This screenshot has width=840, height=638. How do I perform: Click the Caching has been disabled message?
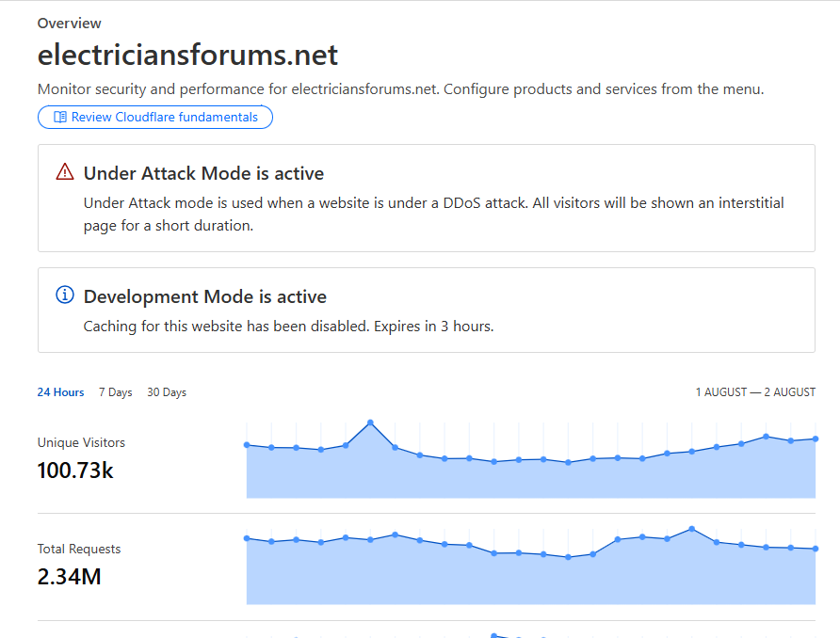[288, 327]
